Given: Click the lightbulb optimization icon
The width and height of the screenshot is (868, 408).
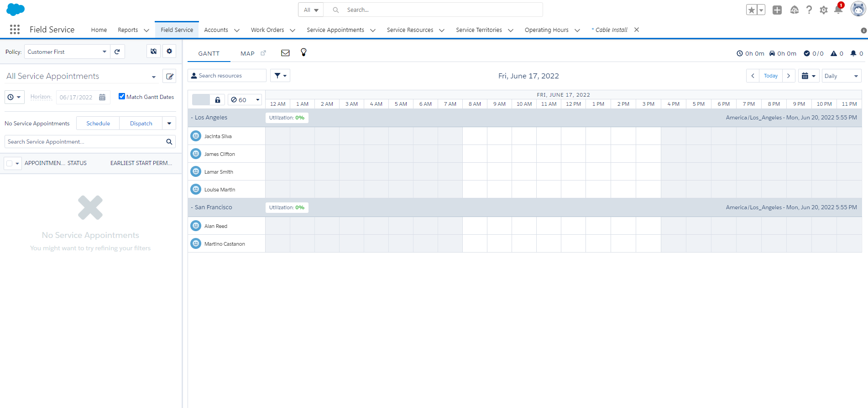Looking at the screenshot, I should (x=303, y=52).
